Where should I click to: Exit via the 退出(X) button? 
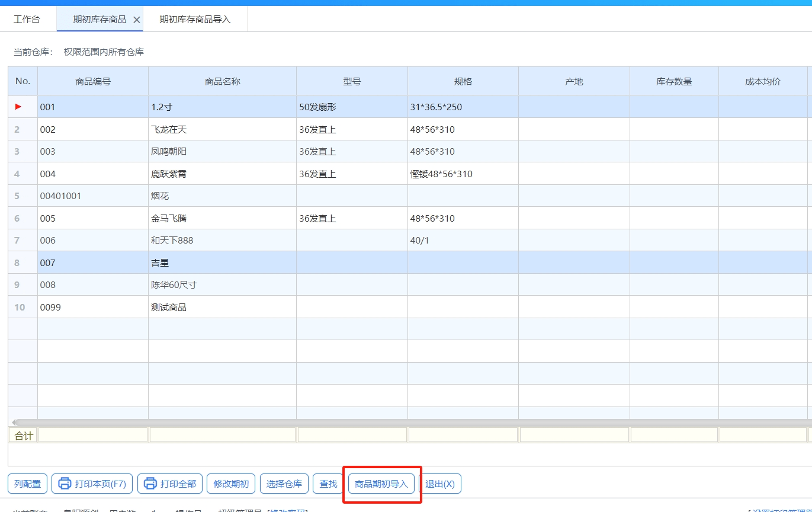440,484
